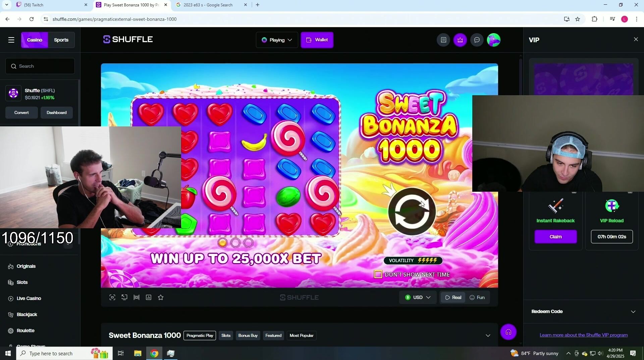Click the Dashboard button
644x360 pixels.
(x=56, y=113)
